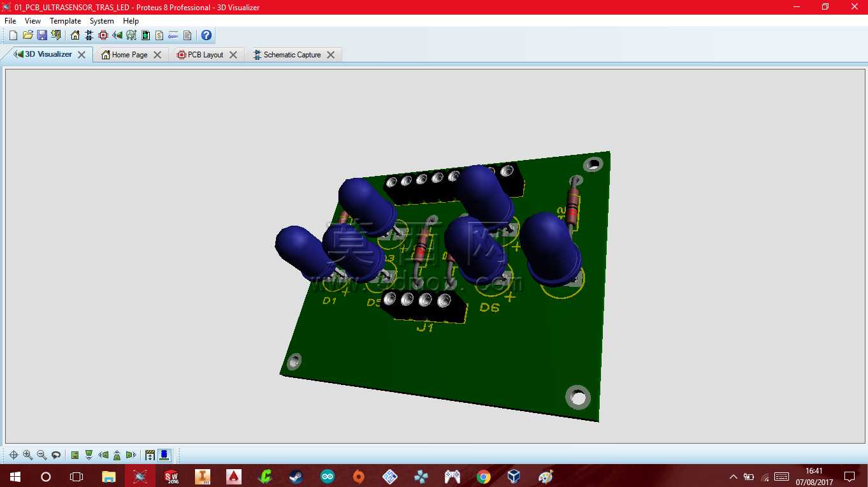This screenshot has height=487, width=868.
Task: Create a new project with the blank-page icon
Action: pos(13,35)
